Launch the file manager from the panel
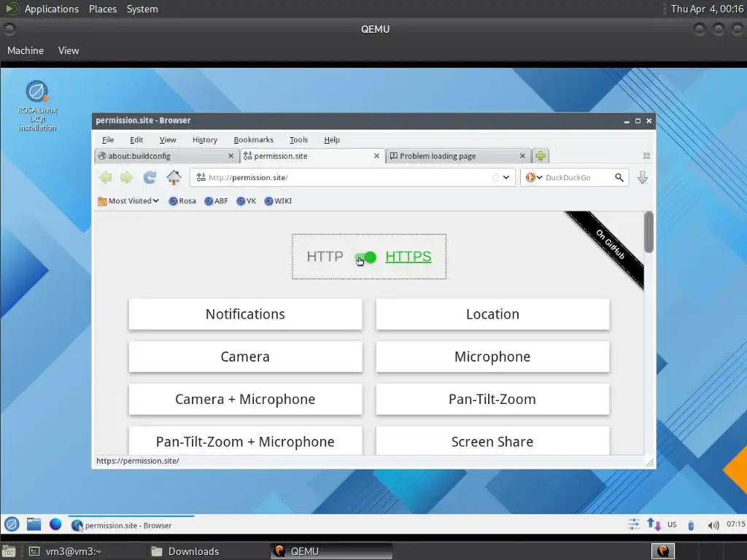Image resolution: width=747 pixels, height=560 pixels. tap(34, 524)
